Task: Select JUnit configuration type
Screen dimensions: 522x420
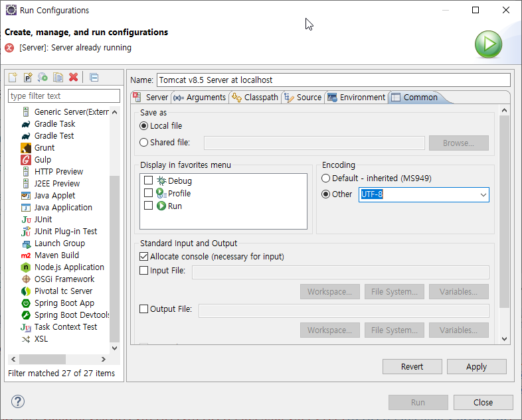Action: click(43, 220)
